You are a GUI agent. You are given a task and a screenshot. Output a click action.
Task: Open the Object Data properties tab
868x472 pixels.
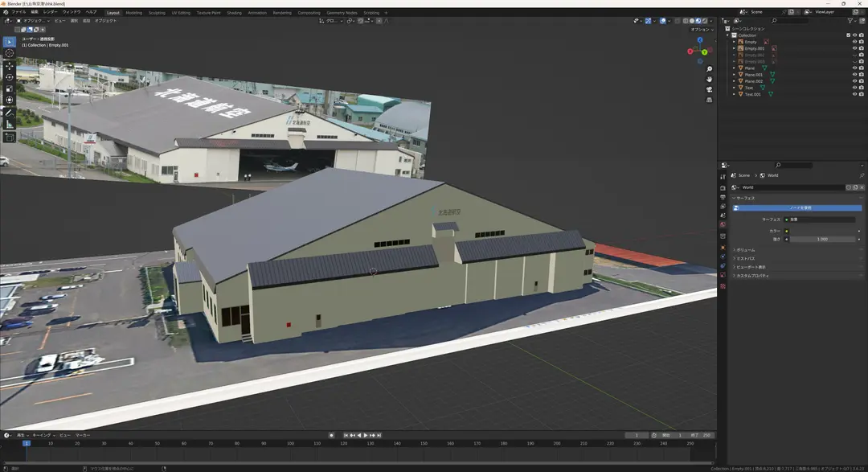(723, 275)
